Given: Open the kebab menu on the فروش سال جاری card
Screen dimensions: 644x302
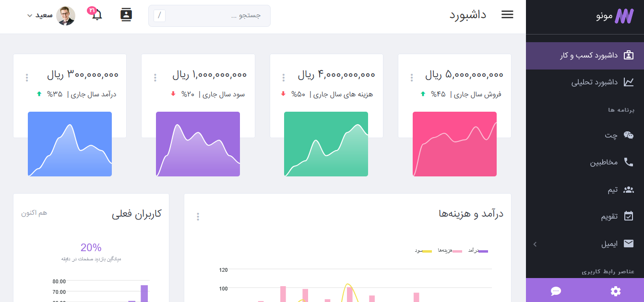Looking at the screenshot, I should coord(411,77).
